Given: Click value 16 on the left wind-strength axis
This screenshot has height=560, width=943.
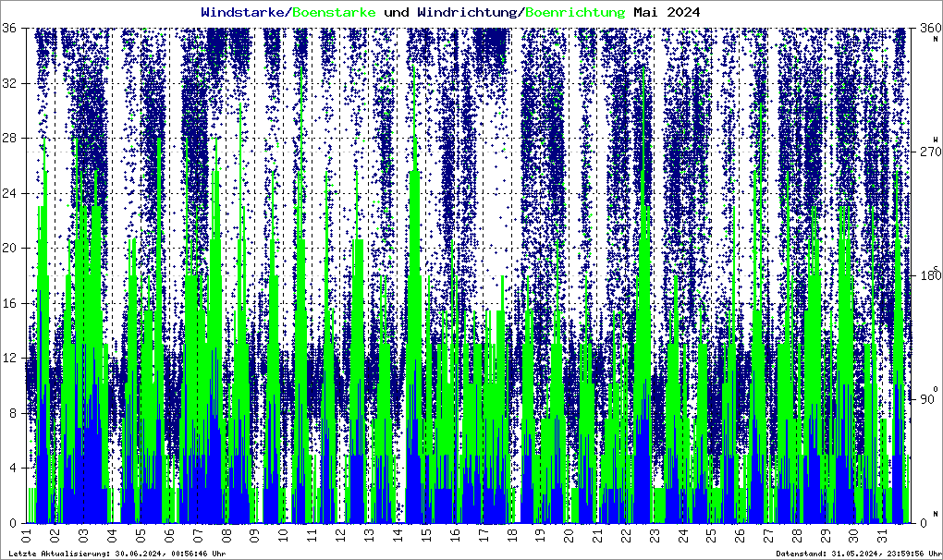Looking at the screenshot, I should 9,303.
